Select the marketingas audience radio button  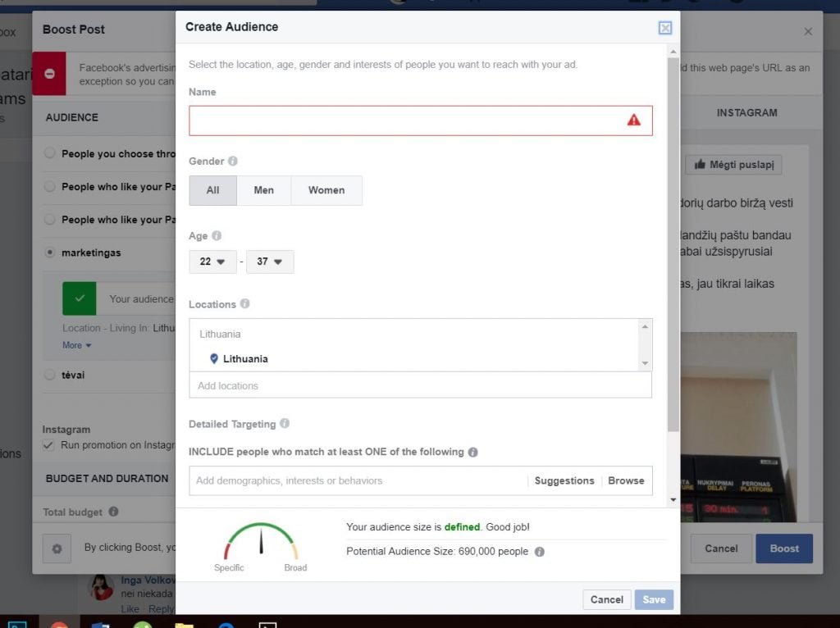49,253
